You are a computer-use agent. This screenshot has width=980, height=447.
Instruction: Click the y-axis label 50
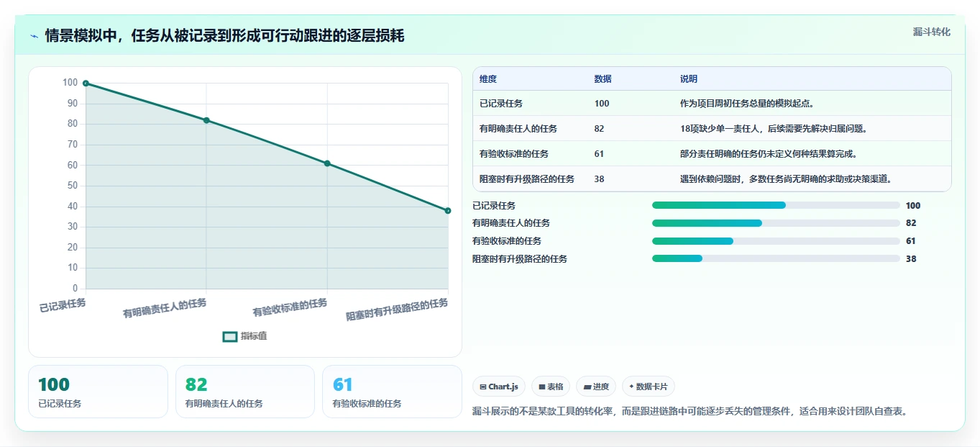(x=72, y=186)
